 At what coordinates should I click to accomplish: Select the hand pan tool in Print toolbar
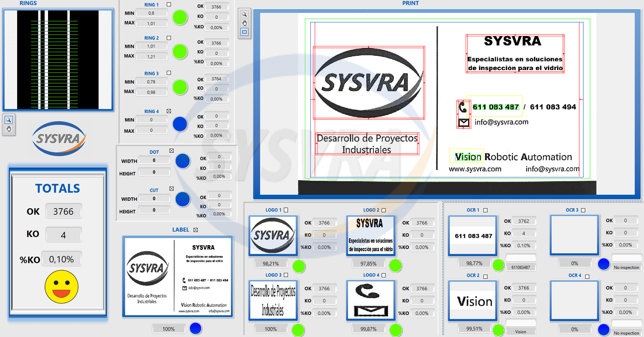pos(244,23)
